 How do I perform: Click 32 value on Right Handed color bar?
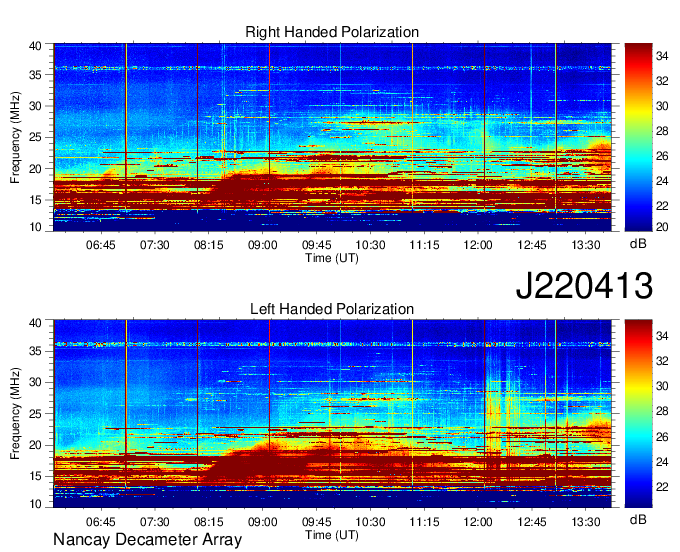click(662, 81)
